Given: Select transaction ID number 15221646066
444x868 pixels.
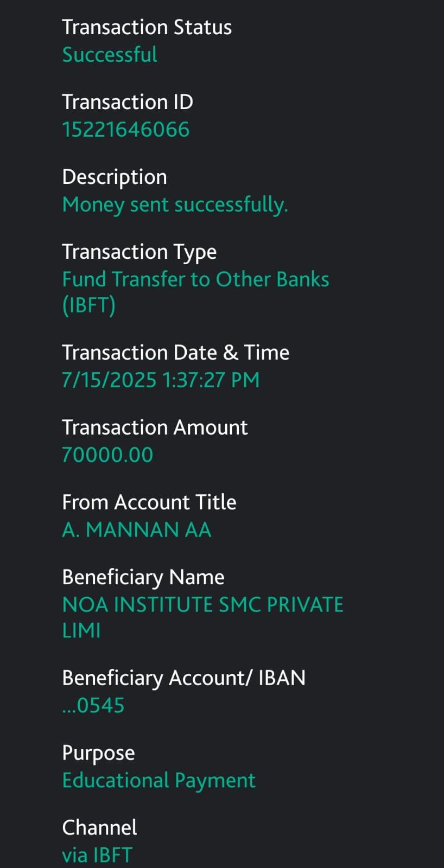Looking at the screenshot, I should (126, 130).
